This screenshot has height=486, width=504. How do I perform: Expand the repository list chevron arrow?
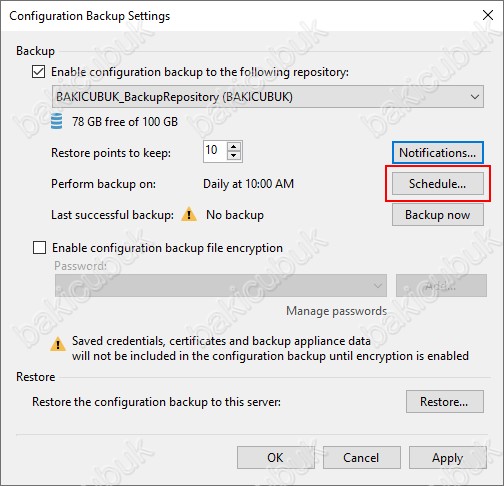click(475, 97)
